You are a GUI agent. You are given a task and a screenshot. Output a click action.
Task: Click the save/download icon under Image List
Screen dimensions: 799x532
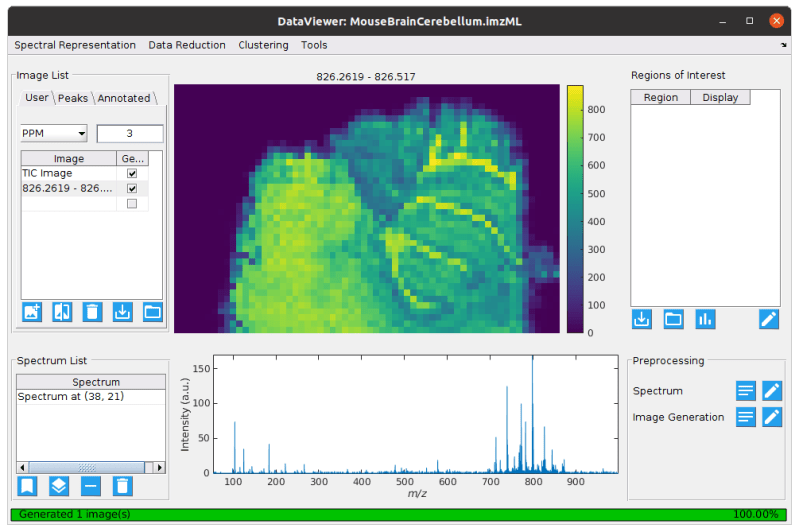pyautogui.click(x=122, y=312)
